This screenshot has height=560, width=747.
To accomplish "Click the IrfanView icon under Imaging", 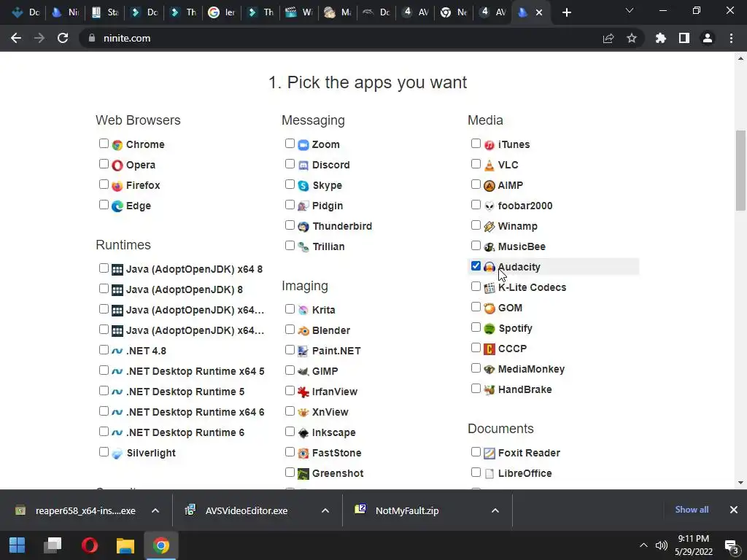I will coord(303,392).
